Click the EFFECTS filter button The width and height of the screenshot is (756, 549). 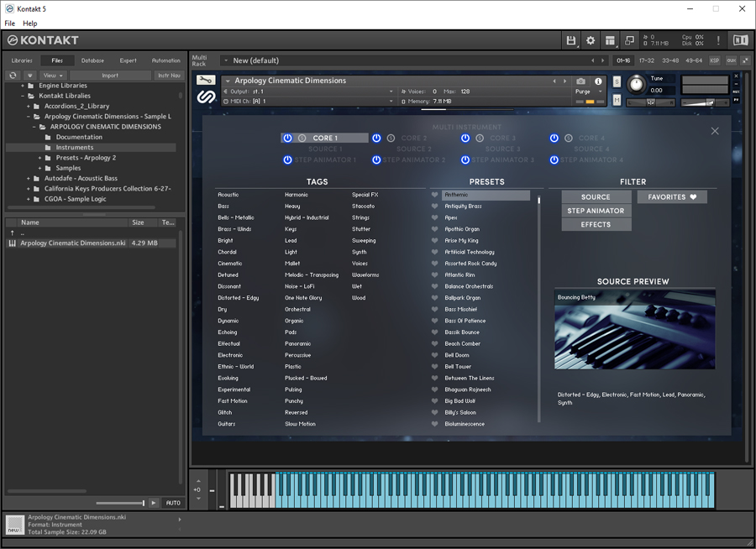[x=596, y=225]
